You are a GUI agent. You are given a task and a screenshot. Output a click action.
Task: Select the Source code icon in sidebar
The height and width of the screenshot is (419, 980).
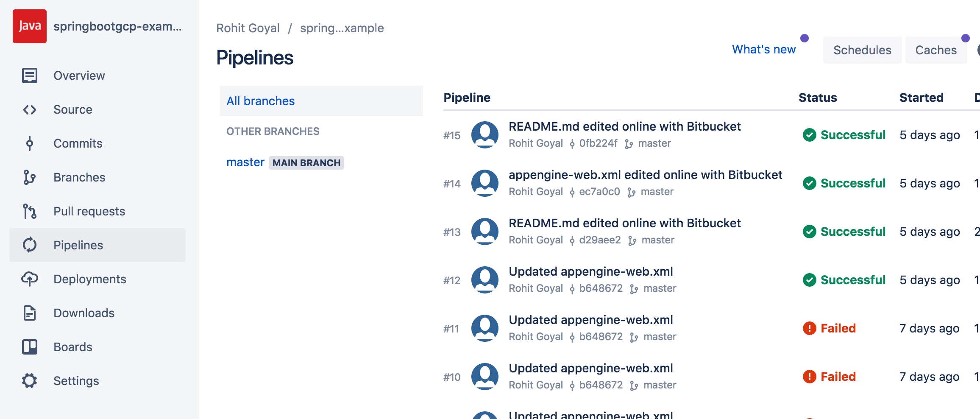[x=30, y=109]
